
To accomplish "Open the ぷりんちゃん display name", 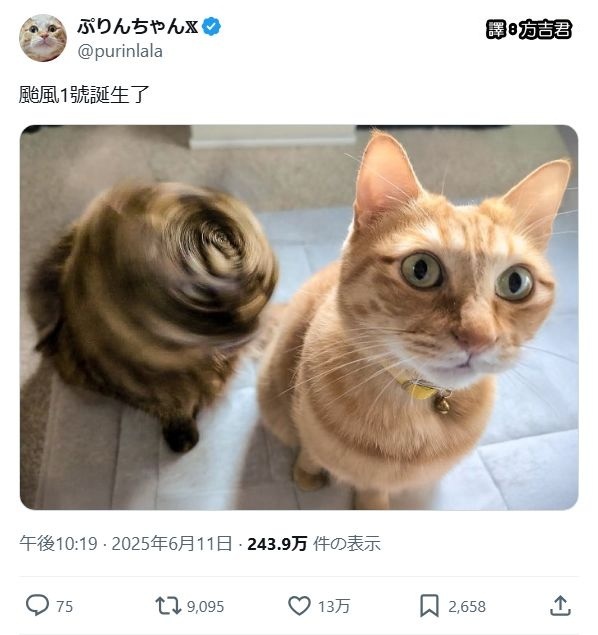I will tap(138, 27).
